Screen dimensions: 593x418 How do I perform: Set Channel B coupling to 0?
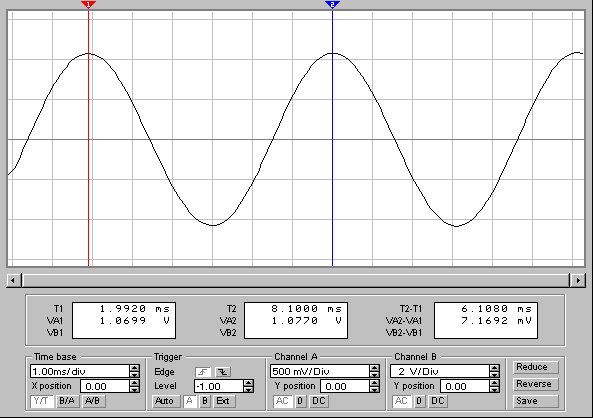coord(419,401)
